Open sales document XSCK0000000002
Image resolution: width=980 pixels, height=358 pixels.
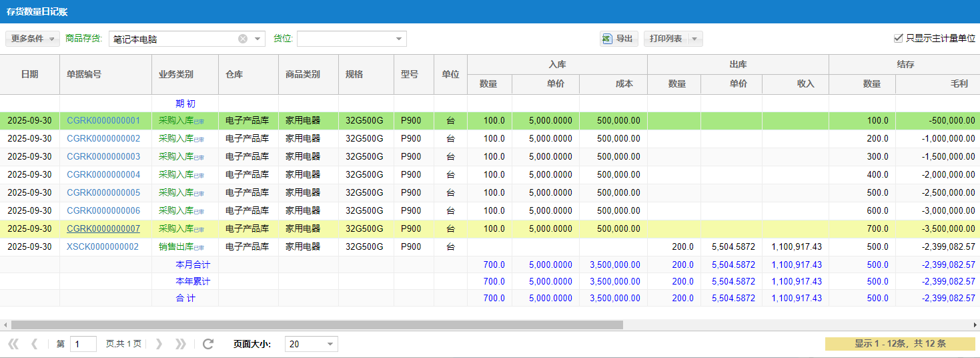point(103,246)
